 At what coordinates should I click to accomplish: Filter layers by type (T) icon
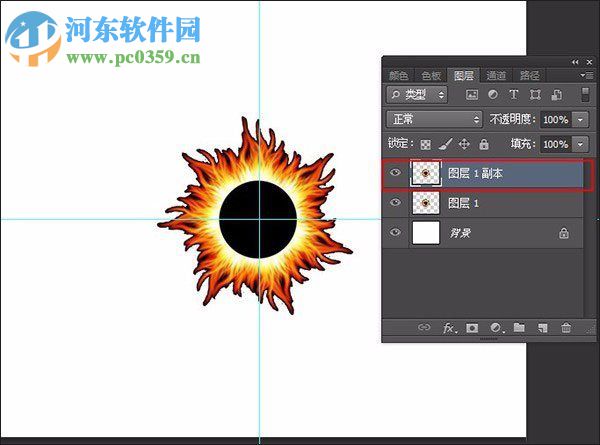pos(514,95)
